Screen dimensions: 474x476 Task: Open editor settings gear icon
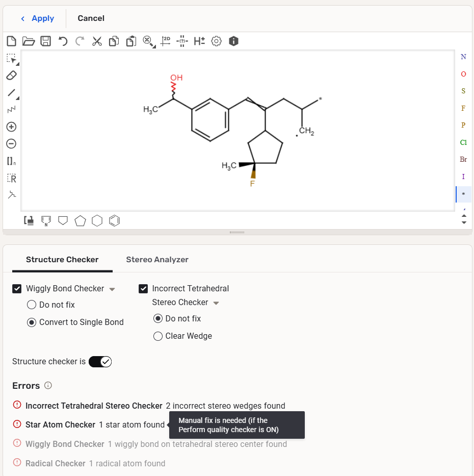coord(216,41)
